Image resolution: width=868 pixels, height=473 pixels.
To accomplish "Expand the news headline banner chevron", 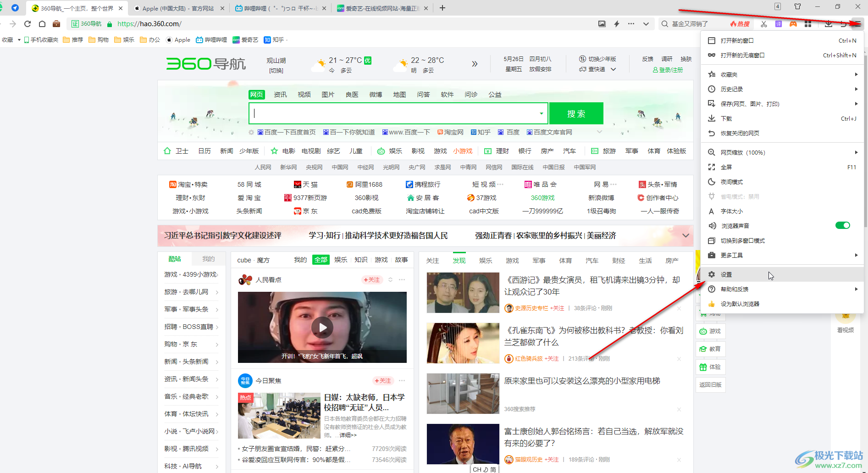I will click(686, 235).
